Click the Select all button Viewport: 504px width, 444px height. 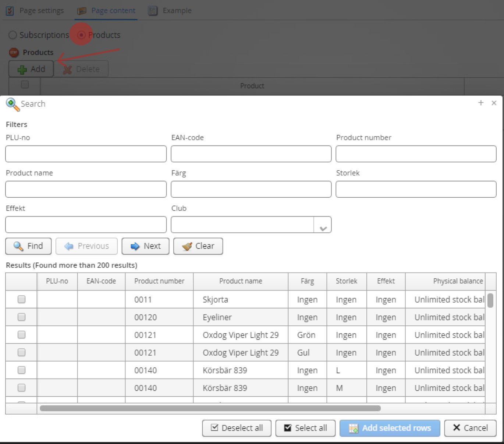pyautogui.click(x=305, y=428)
